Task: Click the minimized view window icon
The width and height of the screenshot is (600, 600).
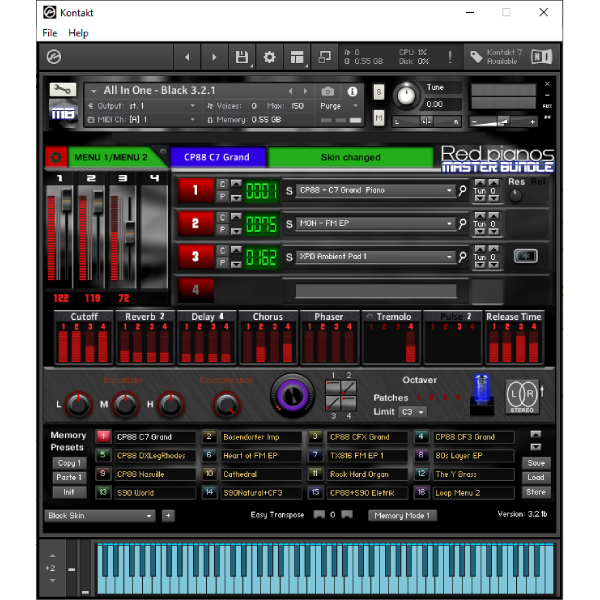Action: (324, 57)
